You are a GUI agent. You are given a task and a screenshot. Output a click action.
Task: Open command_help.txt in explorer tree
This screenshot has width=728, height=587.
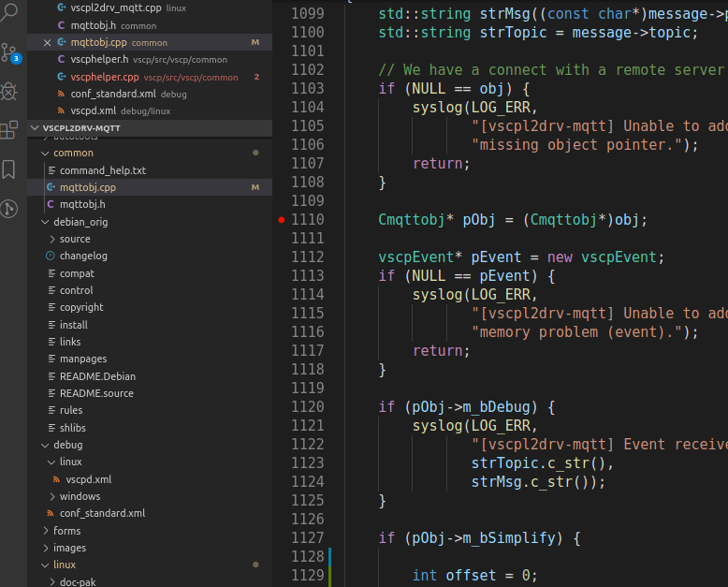coord(150,170)
